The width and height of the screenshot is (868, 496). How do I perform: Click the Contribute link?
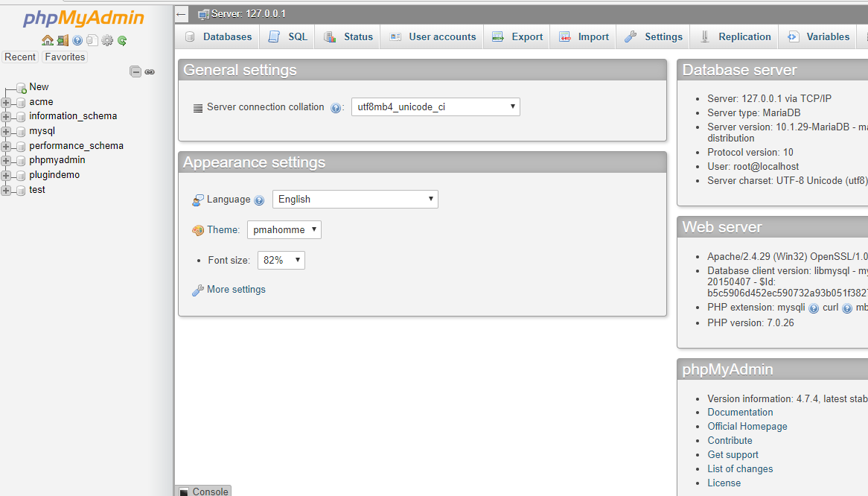coord(730,441)
